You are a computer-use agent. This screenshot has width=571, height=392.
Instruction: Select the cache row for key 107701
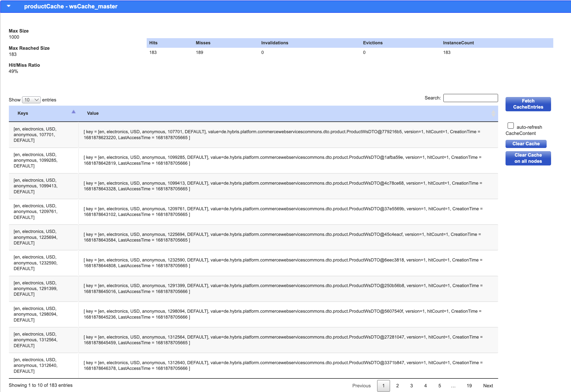[43, 135]
